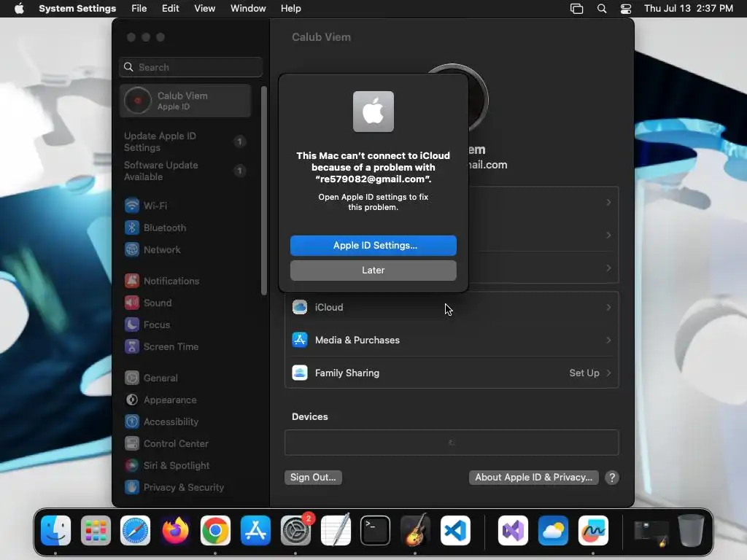Click the help question mark button
Viewport: 747px width, 560px height.
pos(612,478)
